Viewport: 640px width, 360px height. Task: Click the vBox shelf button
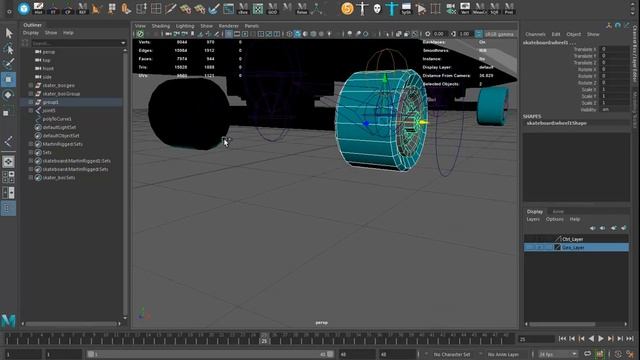(x=243, y=8)
